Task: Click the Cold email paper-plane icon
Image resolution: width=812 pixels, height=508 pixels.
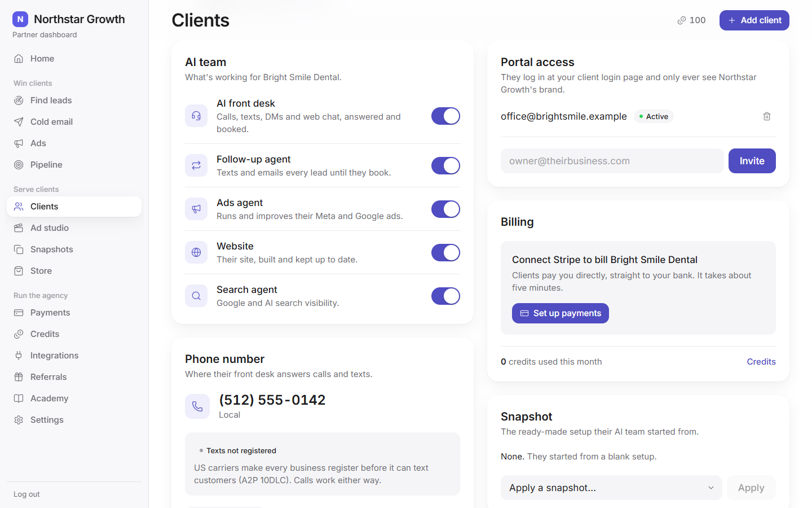Action: click(x=19, y=122)
